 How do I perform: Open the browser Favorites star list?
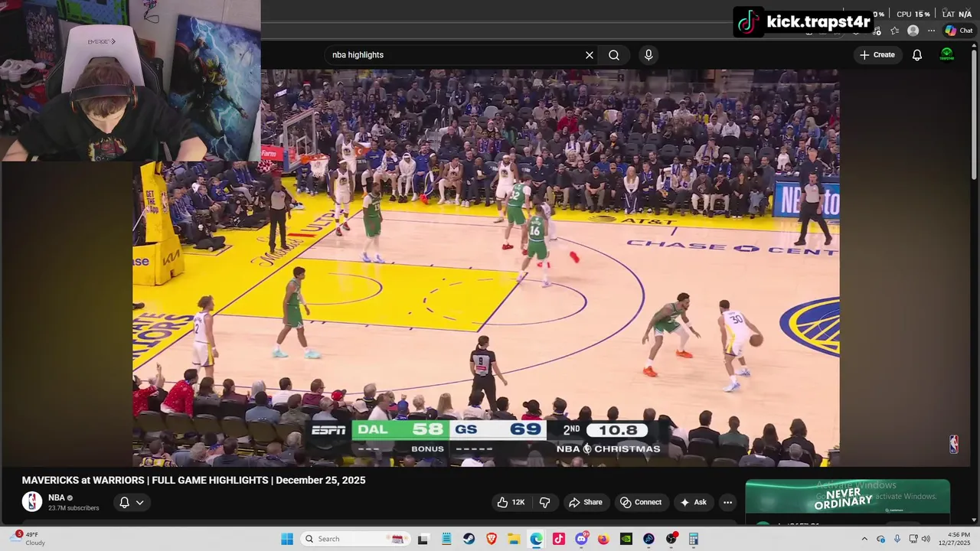tap(894, 31)
